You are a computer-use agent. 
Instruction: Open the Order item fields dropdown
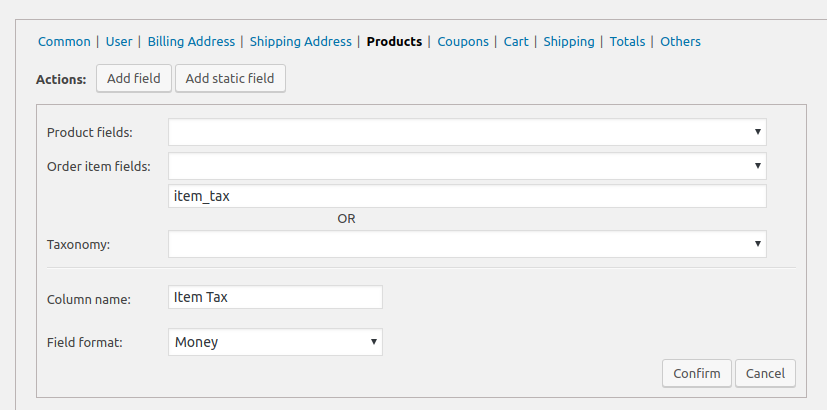point(467,166)
